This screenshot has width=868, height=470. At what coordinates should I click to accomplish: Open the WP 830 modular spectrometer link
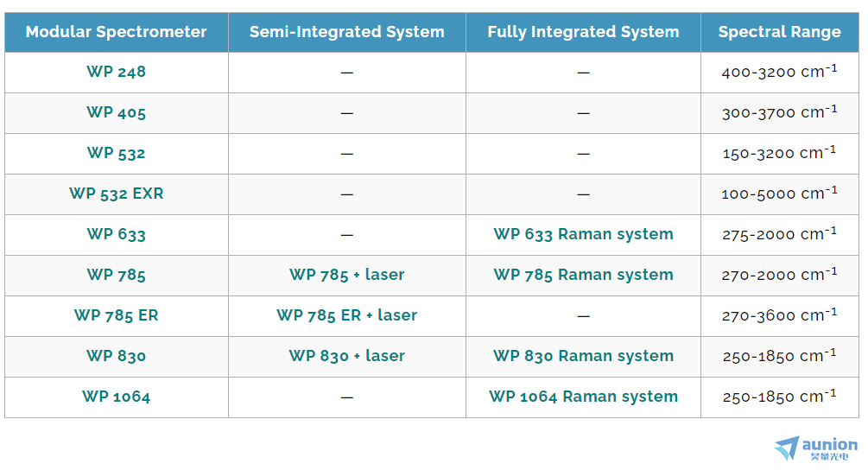tap(117, 356)
